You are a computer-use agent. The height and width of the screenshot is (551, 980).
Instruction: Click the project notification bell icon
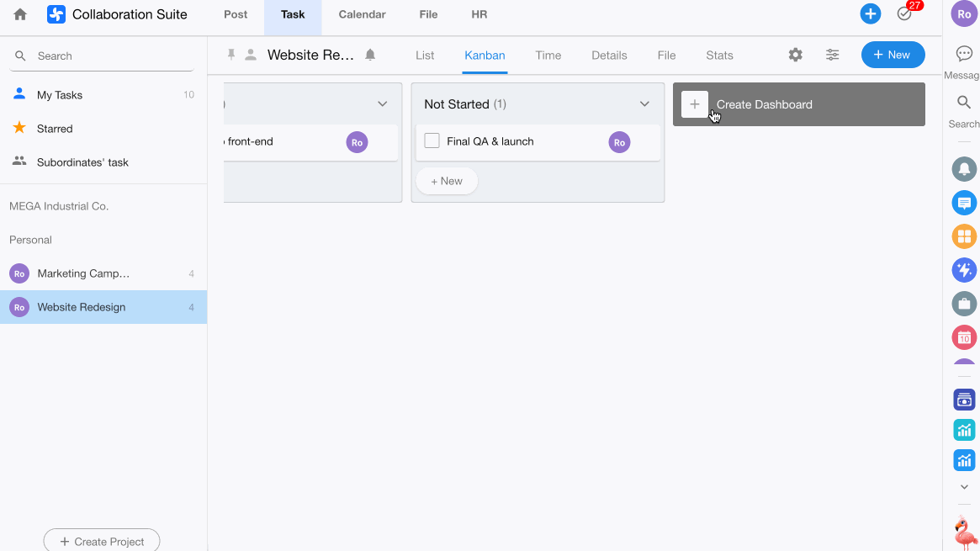[x=370, y=55]
